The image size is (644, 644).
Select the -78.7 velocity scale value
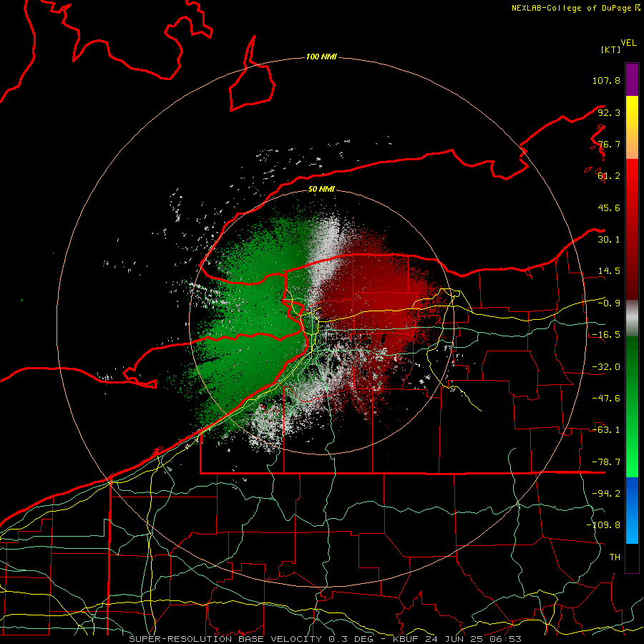(x=606, y=462)
